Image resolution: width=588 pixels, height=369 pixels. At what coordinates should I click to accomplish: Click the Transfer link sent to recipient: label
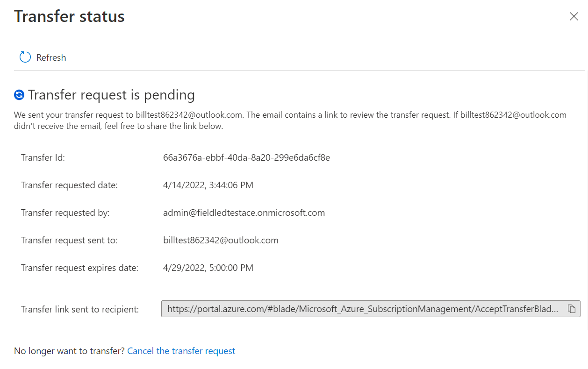click(x=80, y=309)
